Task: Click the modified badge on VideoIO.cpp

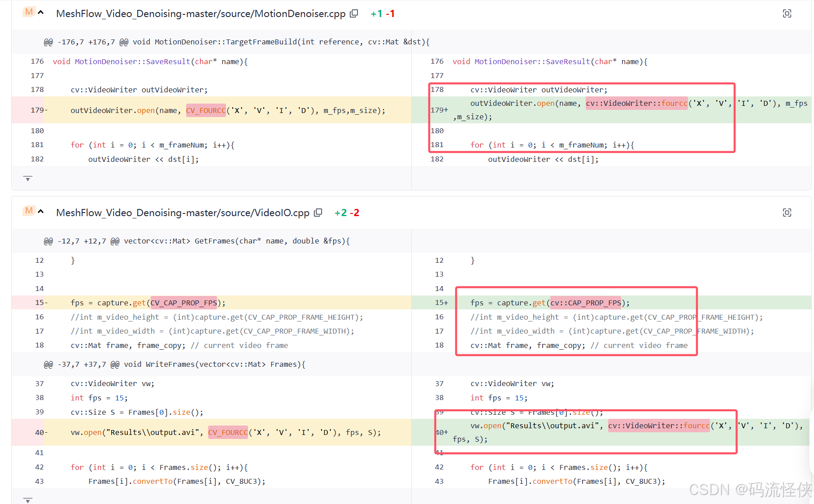Action: coord(29,211)
